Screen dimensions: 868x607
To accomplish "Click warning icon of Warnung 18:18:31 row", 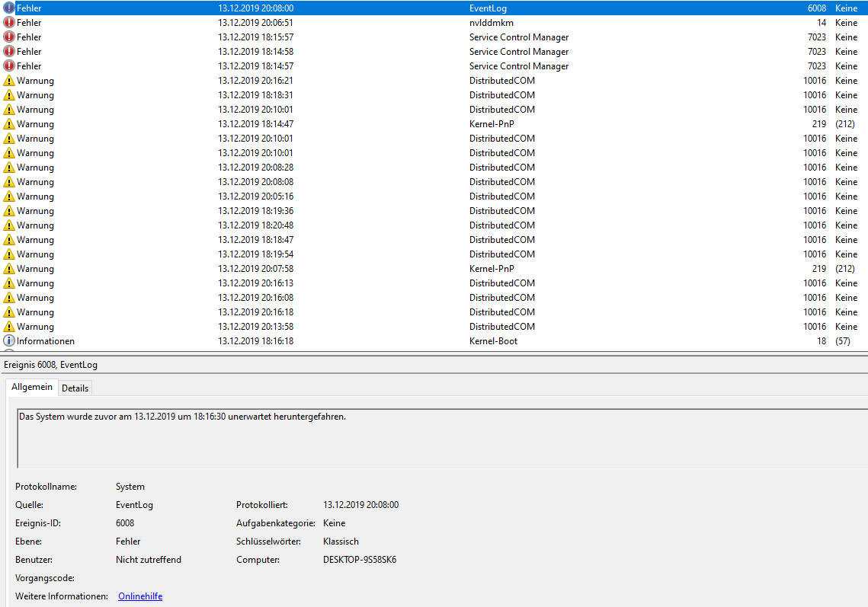I will pos(9,94).
